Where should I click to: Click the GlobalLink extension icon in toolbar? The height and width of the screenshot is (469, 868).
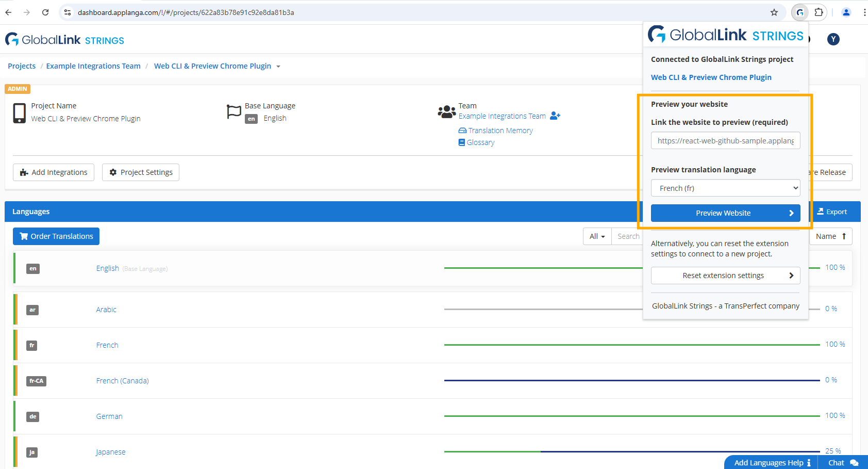[800, 12]
